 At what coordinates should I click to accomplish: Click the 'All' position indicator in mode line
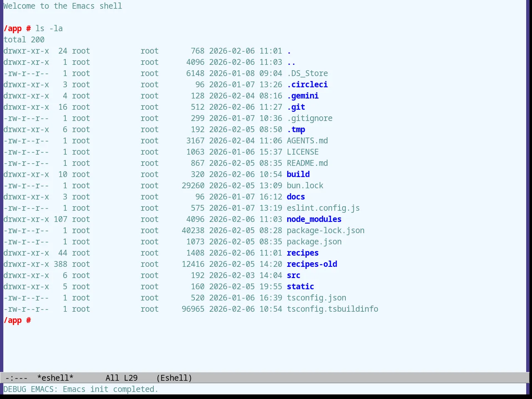point(112,378)
